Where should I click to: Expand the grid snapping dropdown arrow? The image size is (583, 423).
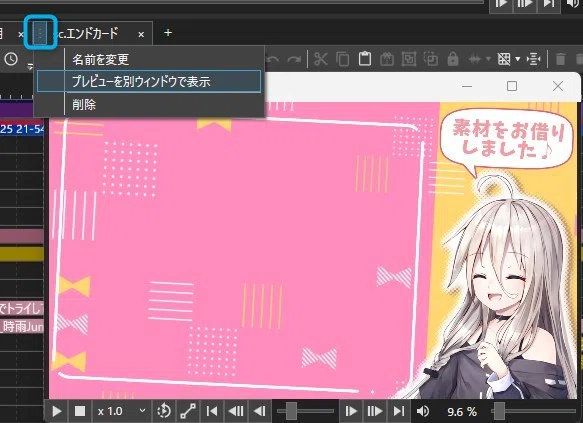click(x=517, y=59)
